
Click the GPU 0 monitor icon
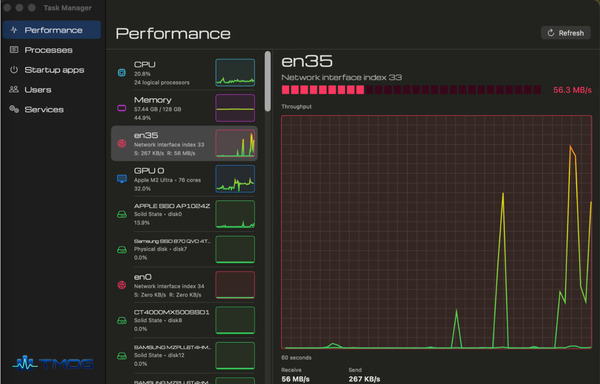[x=122, y=179]
